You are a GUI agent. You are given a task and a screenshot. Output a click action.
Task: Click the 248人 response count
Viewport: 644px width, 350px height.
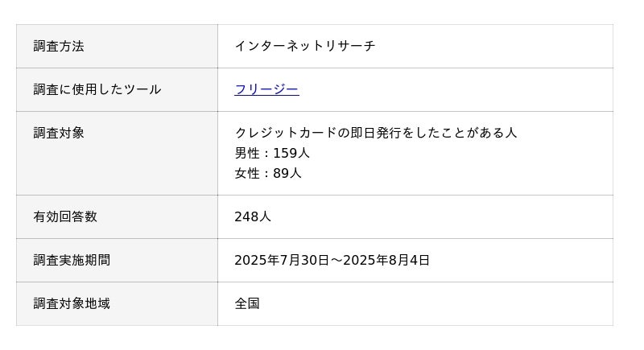253,216
